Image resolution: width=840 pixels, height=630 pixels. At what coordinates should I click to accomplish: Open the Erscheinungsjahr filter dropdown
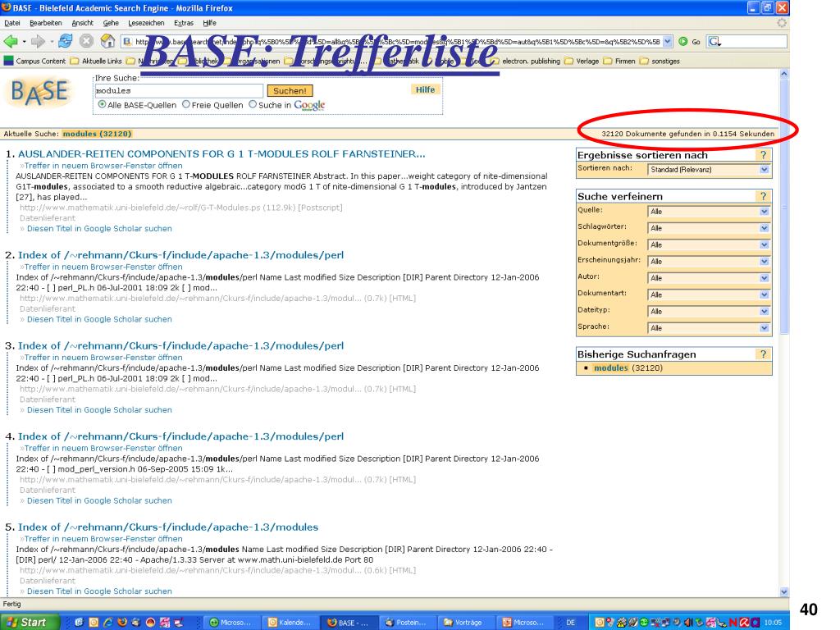click(709, 262)
